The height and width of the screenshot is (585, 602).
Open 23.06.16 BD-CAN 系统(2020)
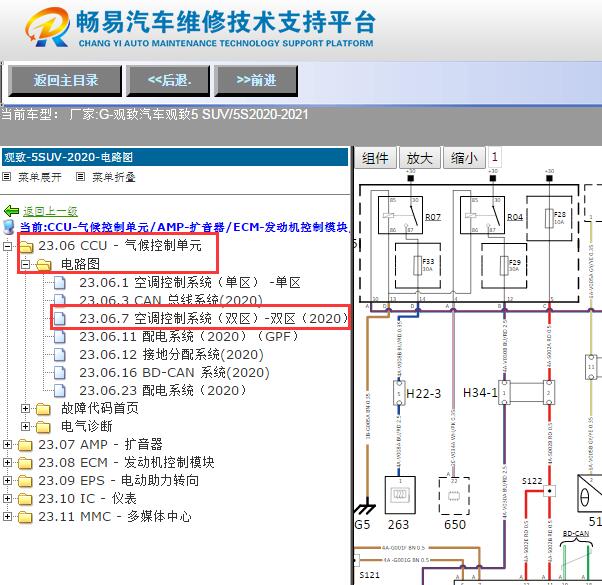174,373
